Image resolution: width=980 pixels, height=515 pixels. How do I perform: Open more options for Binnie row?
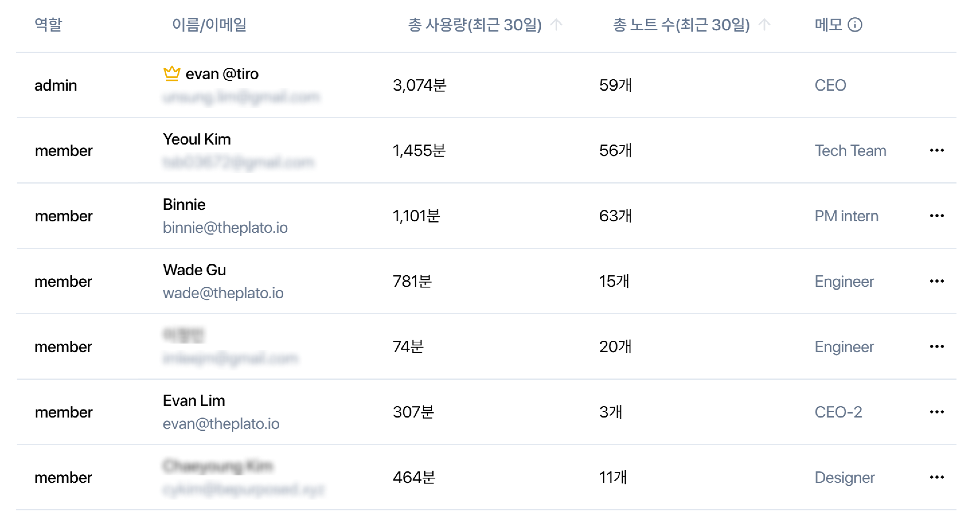936,216
